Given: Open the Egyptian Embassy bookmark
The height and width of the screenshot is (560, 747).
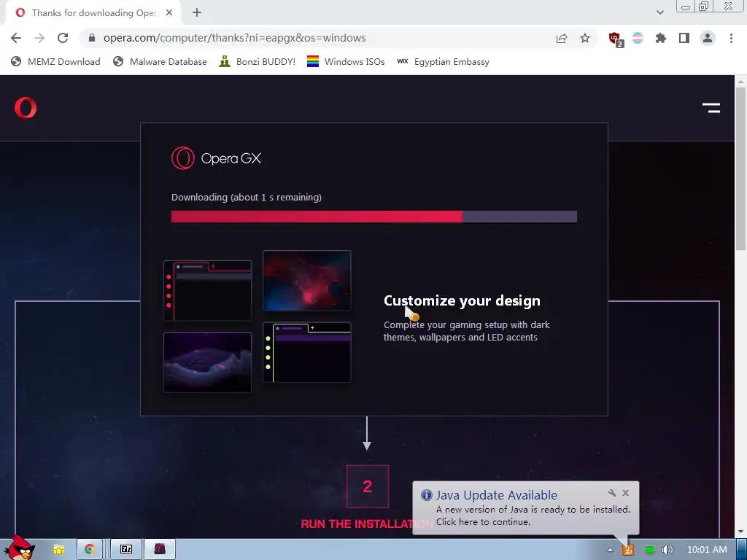Looking at the screenshot, I should point(444,61).
